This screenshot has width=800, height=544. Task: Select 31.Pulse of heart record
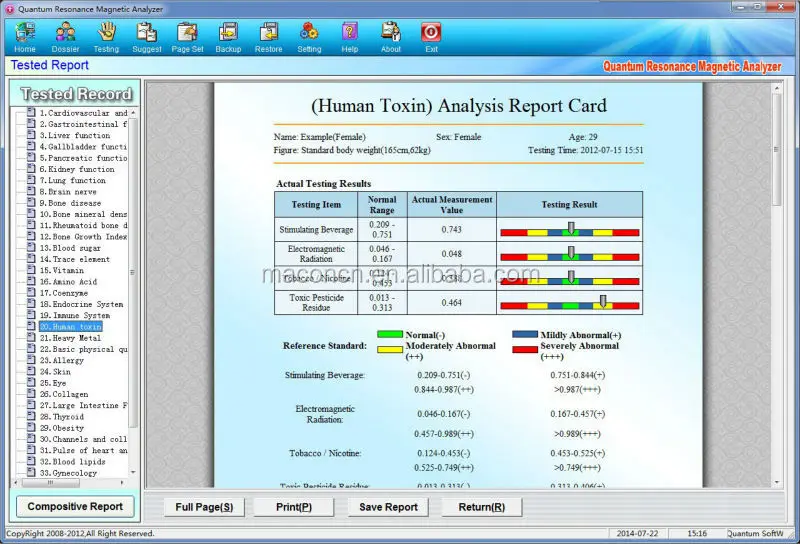point(84,450)
